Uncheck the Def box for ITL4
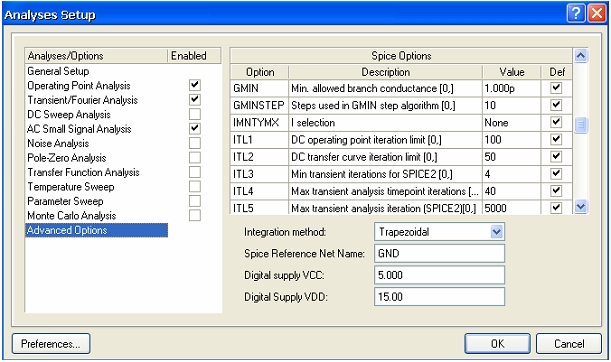Screen dimensions: 611x362 pos(556,191)
